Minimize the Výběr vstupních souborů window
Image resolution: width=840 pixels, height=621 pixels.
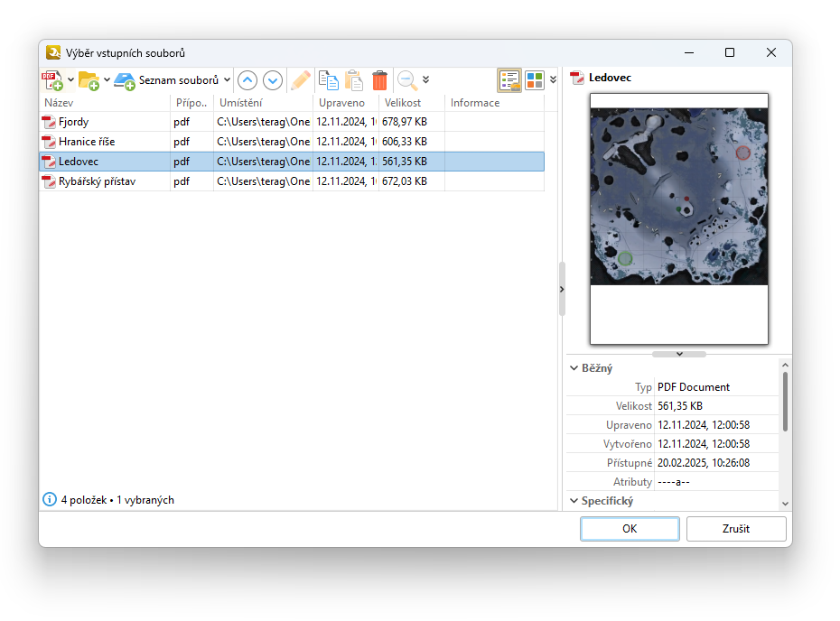[689, 52]
